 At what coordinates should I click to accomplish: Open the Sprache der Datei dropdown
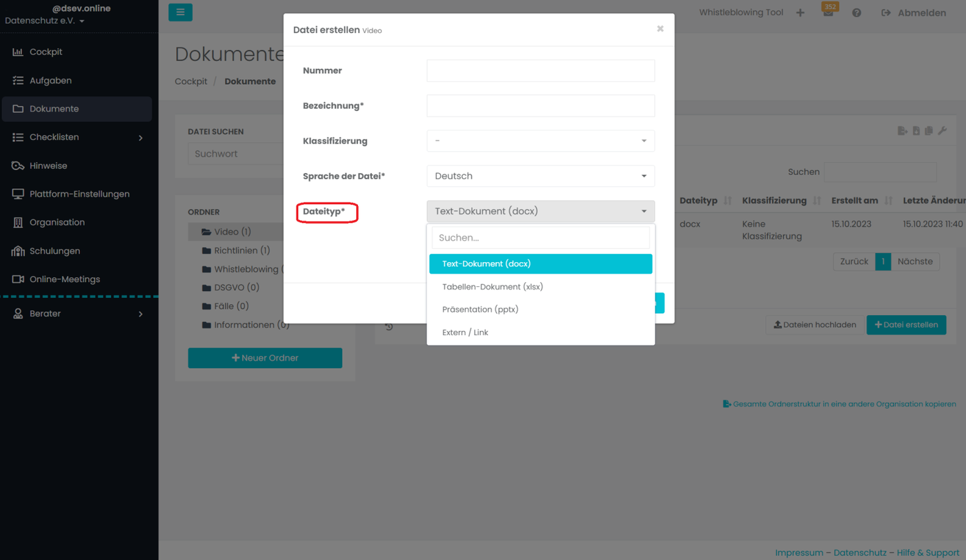tap(540, 176)
